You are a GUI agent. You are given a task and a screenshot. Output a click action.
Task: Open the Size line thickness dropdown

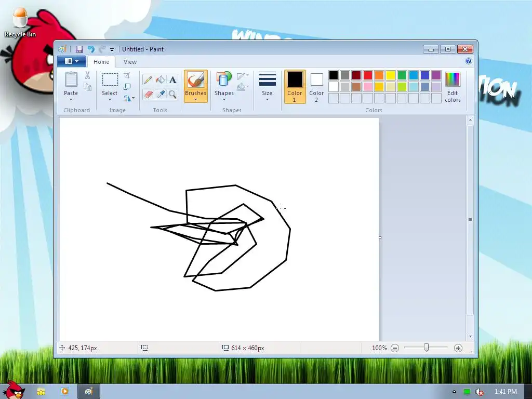267,87
